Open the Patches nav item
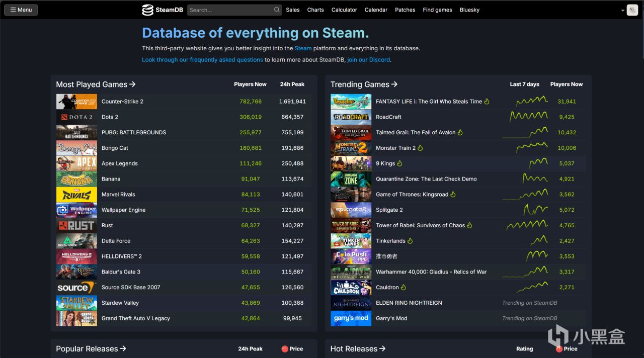Viewport: 644px width, 358px height. pos(405,10)
